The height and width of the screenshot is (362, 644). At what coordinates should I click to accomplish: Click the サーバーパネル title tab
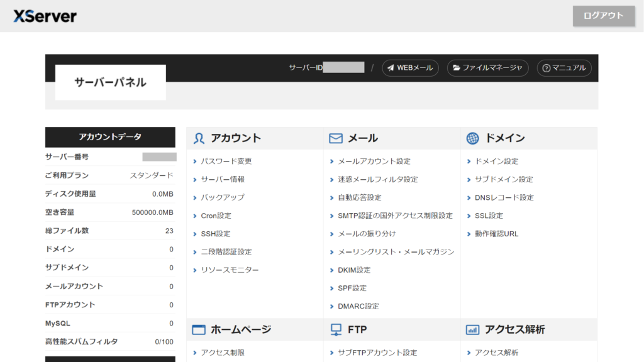click(x=111, y=82)
